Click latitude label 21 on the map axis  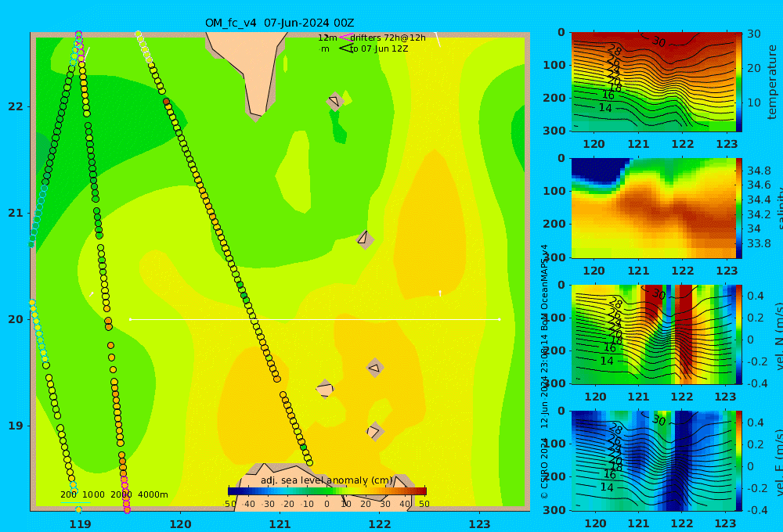[16, 213]
